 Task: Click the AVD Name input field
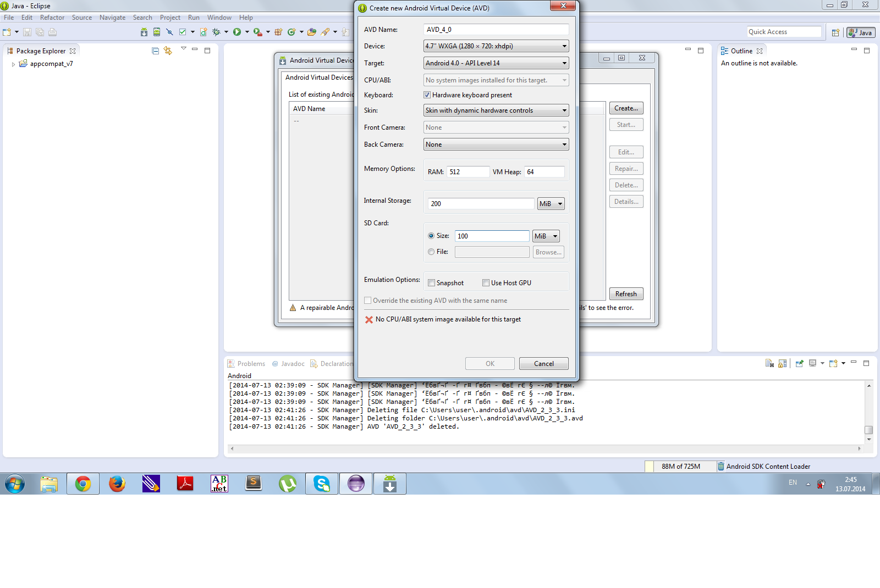click(x=496, y=30)
